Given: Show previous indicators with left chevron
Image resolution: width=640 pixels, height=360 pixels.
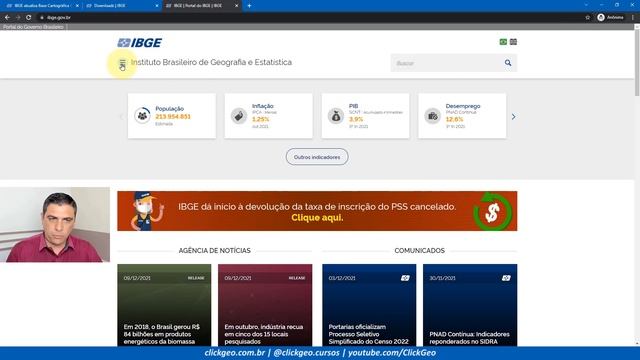Looking at the screenshot, I should (x=121, y=117).
